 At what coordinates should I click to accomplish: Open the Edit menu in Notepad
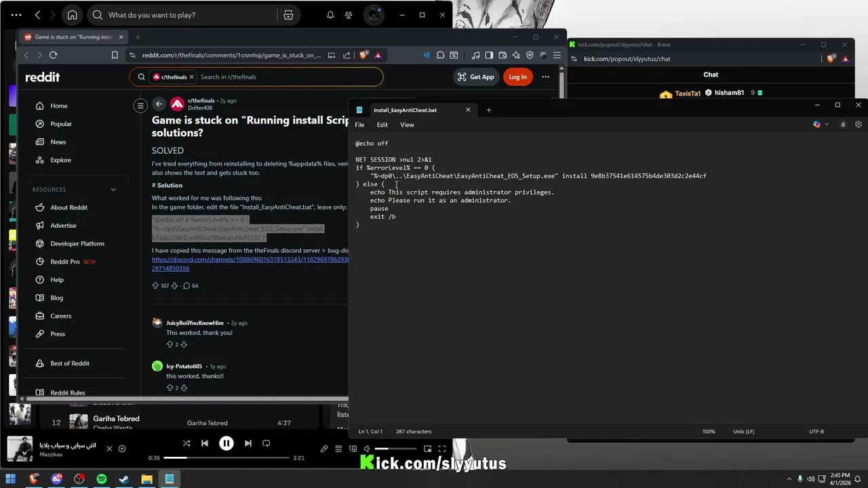(x=382, y=125)
